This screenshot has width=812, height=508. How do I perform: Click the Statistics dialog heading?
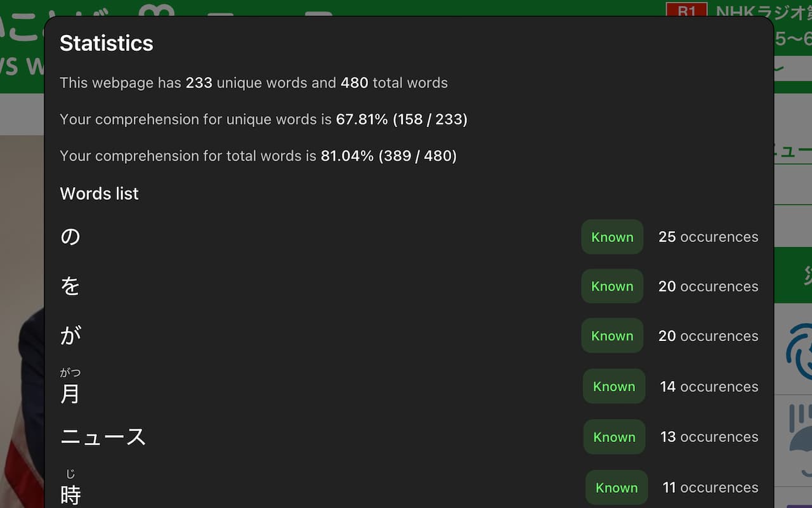[x=107, y=43]
